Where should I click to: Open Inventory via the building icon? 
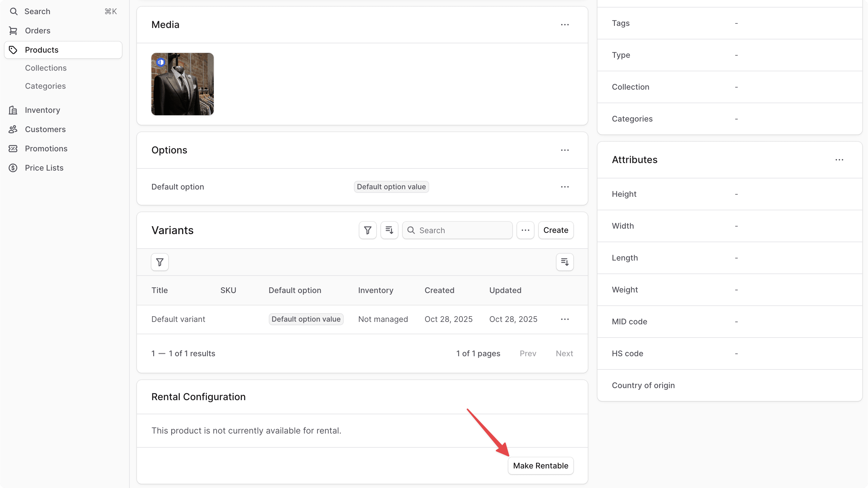point(13,110)
